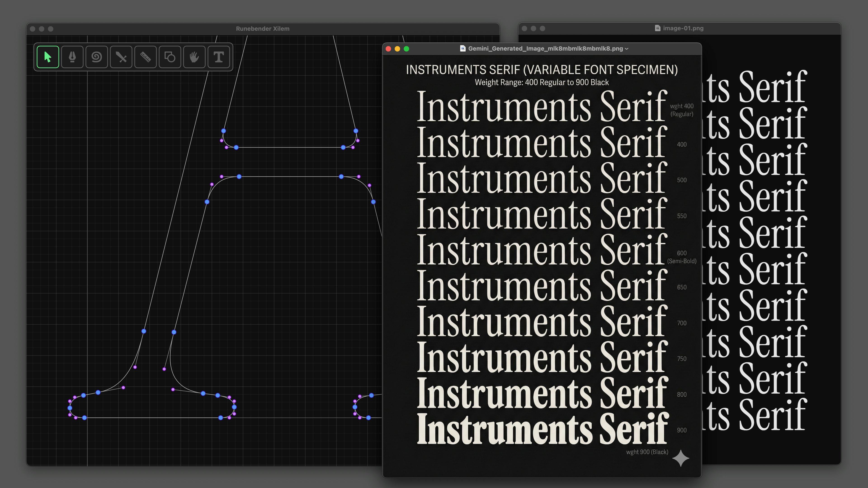This screenshot has width=868, height=488.
Task: Switch to the hand pan tool
Action: click(194, 57)
